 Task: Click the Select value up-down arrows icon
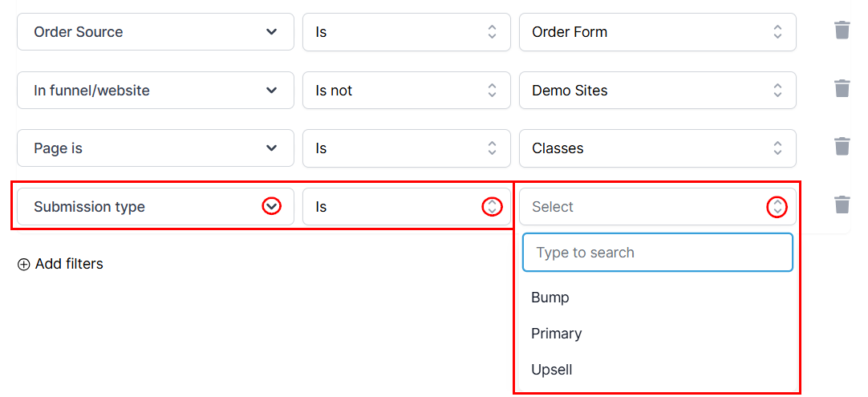click(x=777, y=207)
